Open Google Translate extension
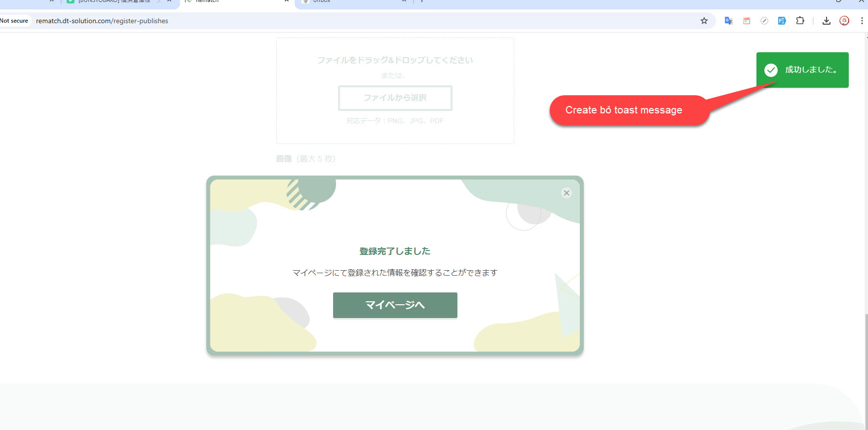This screenshot has width=868, height=430. tap(728, 21)
